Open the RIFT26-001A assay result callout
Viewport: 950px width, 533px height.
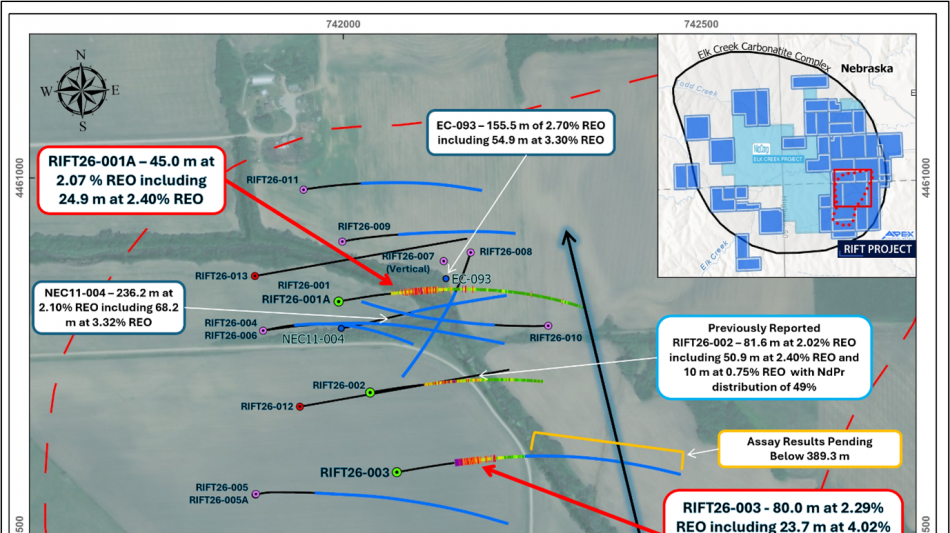click(x=132, y=181)
